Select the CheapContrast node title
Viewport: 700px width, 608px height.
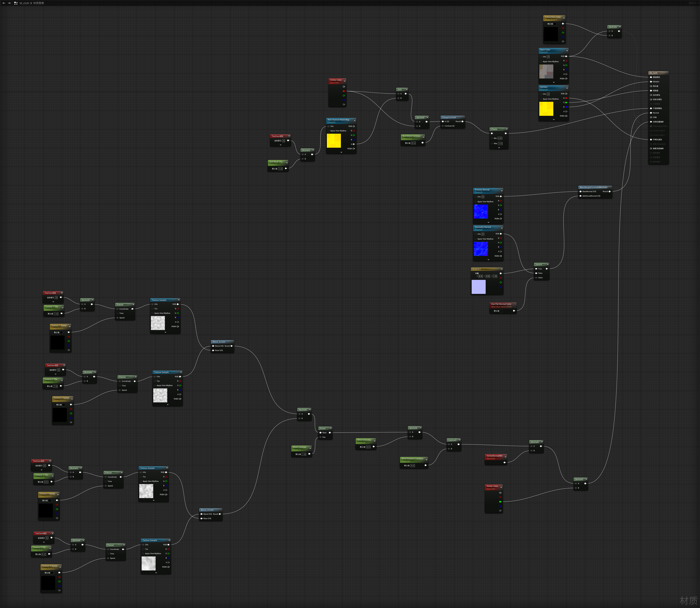tap(449, 117)
